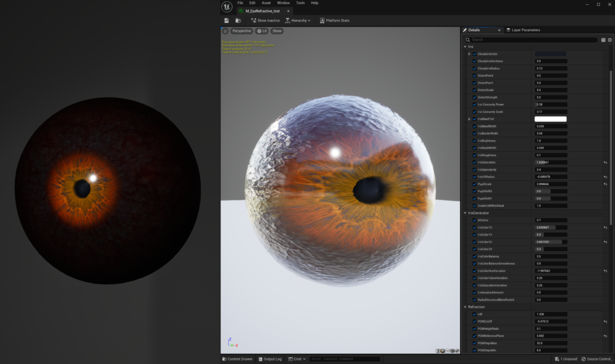Click the white IrisBleedTint color swatch
Screen dimensions: 615x364
[x=550, y=119]
